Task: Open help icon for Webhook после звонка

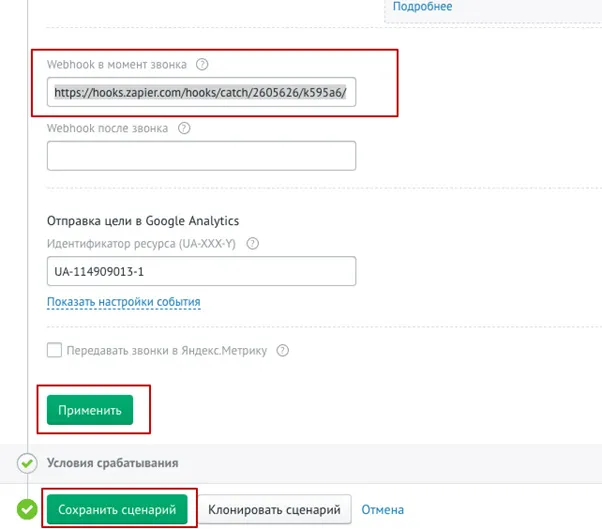Action: click(x=184, y=128)
